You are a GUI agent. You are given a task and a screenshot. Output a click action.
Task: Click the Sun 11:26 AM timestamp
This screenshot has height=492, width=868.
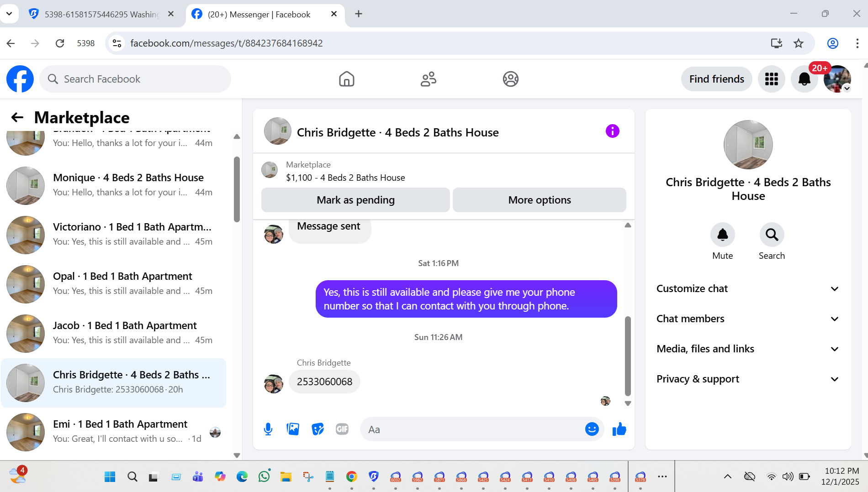[439, 337]
